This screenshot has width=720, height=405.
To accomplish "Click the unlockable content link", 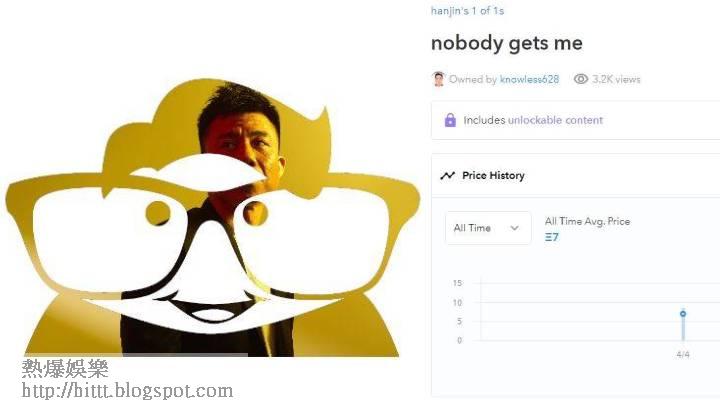I will point(555,120).
